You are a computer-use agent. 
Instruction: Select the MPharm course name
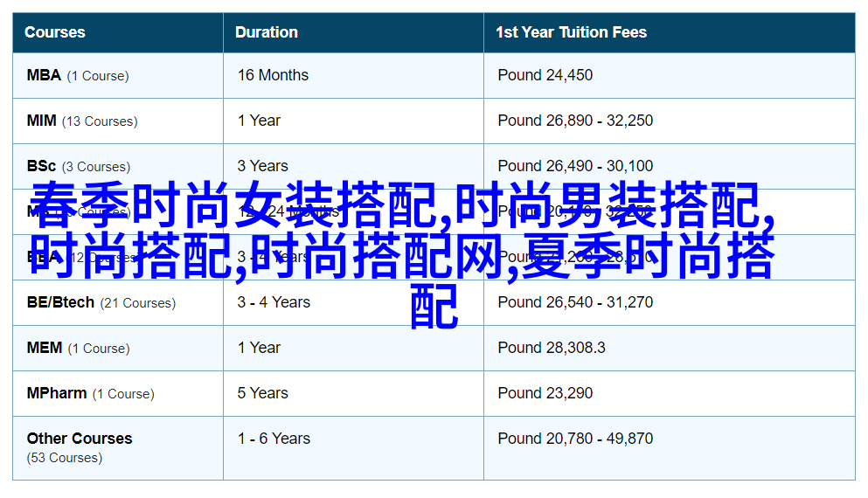coord(56,393)
